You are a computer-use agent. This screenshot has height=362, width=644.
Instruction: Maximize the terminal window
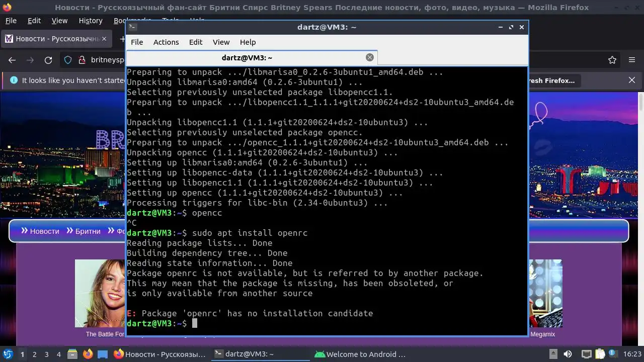coord(511,27)
